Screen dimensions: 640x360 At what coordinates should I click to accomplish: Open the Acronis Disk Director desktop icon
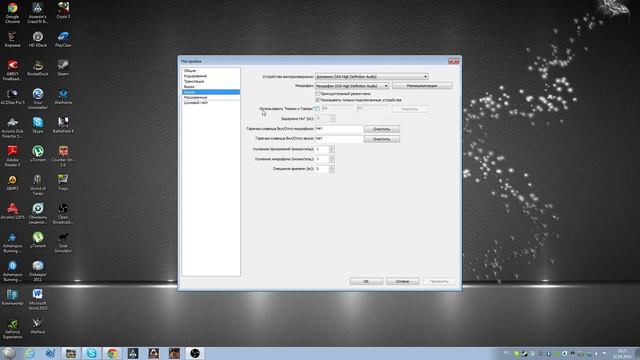[x=12, y=128]
